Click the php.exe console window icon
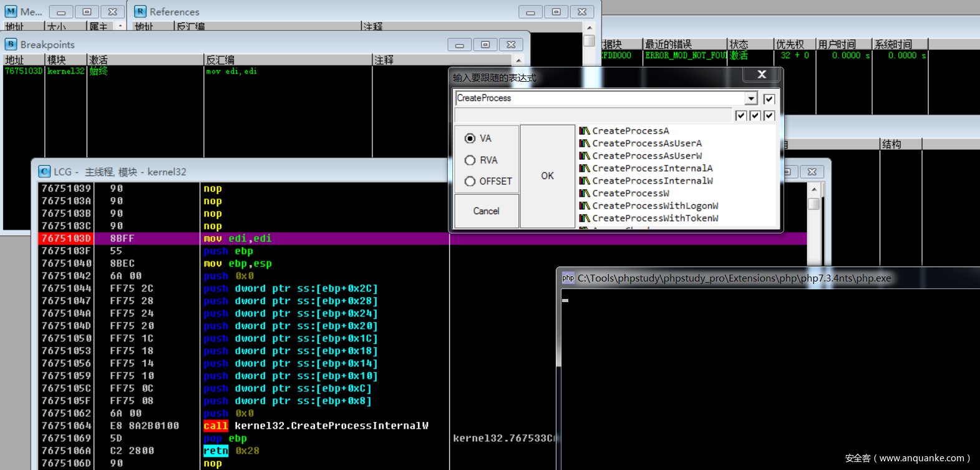This screenshot has height=470, width=980. pos(568,278)
